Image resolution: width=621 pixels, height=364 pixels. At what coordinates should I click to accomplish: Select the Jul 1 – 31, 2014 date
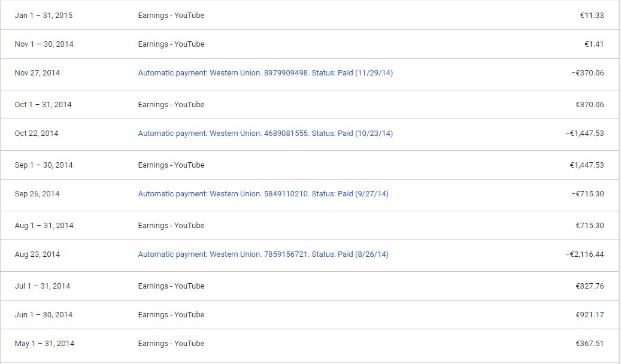43,286
